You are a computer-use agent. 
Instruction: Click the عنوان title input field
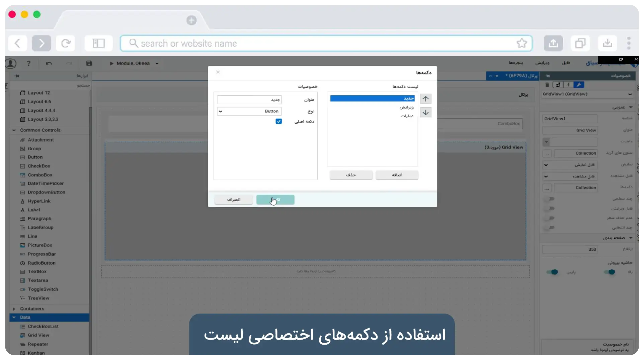[x=249, y=100]
